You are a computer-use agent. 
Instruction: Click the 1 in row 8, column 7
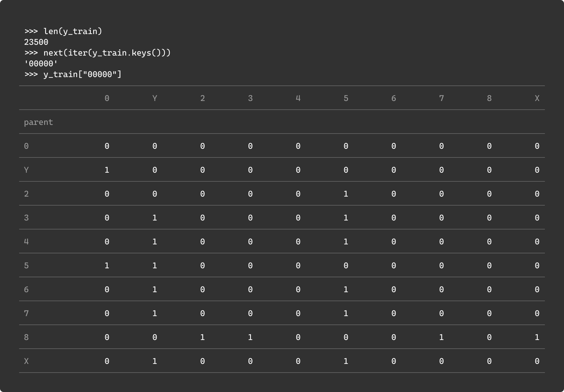pyautogui.click(x=442, y=337)
